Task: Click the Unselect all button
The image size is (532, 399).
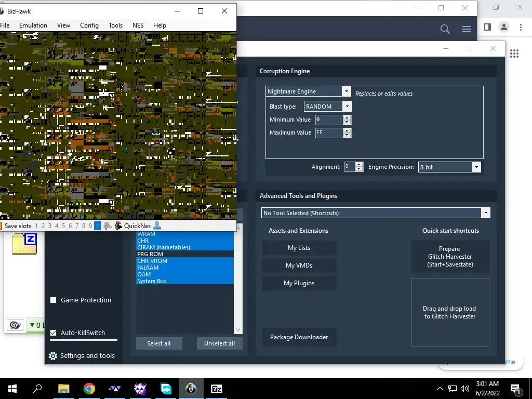Action: tap(220, 343)
